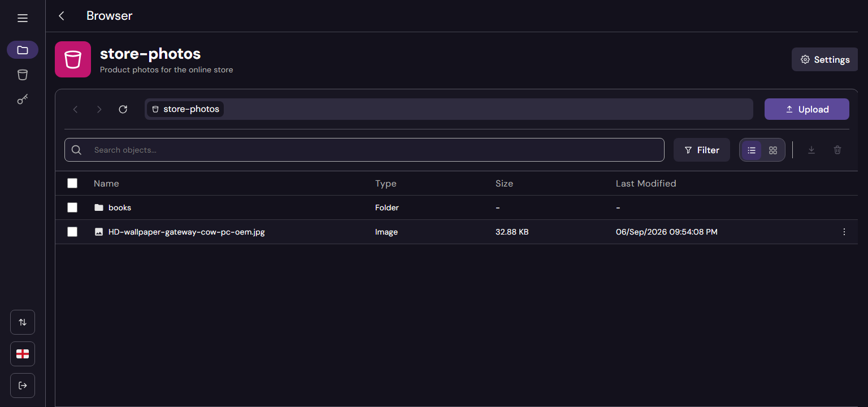Click the store-photos breadcrumb chip

click(x=185, y=109)
